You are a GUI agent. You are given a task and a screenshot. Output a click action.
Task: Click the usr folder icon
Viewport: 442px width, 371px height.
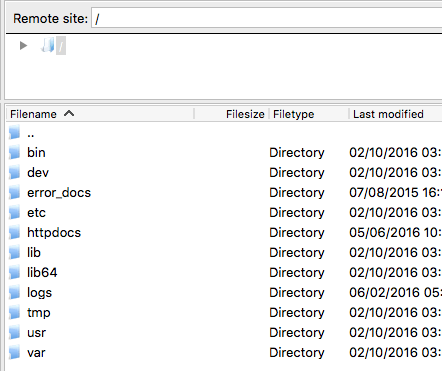(x=15, y=332)
